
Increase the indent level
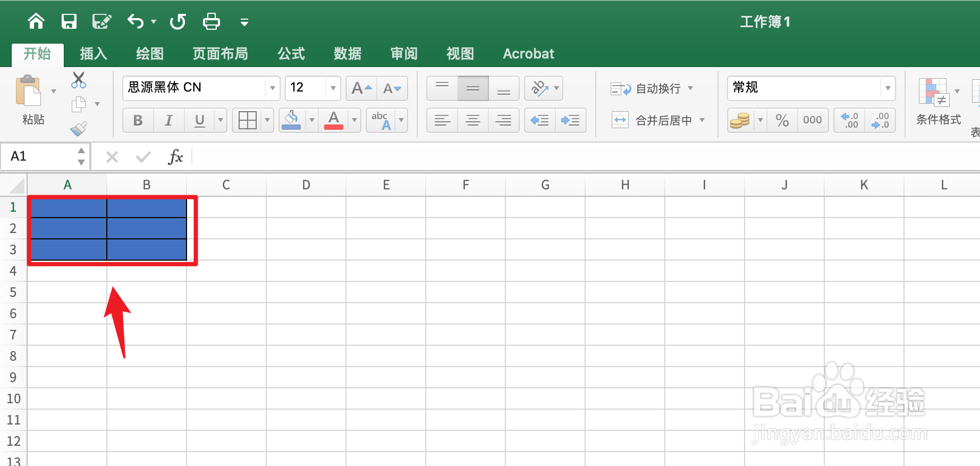tap(571, 120)
